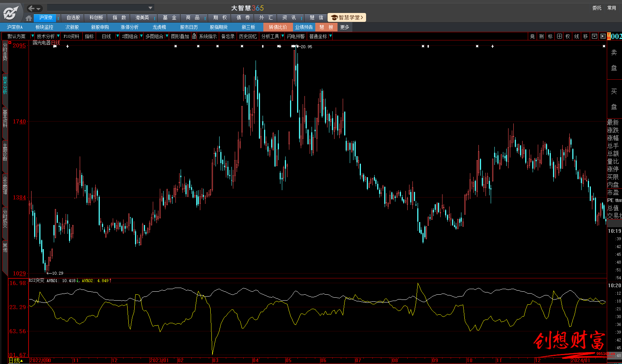Click the 慧搜 button
Screen dimensions: 622x364
tap(326, 27)
